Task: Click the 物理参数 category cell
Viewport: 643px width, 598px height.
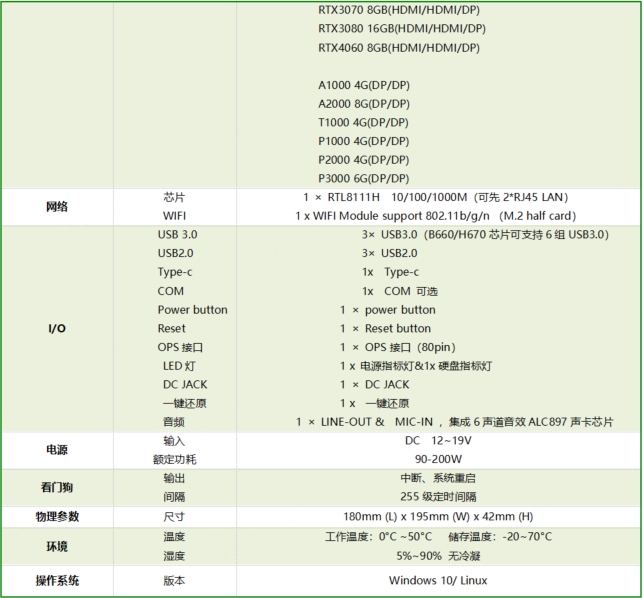Action: point(57,517)
